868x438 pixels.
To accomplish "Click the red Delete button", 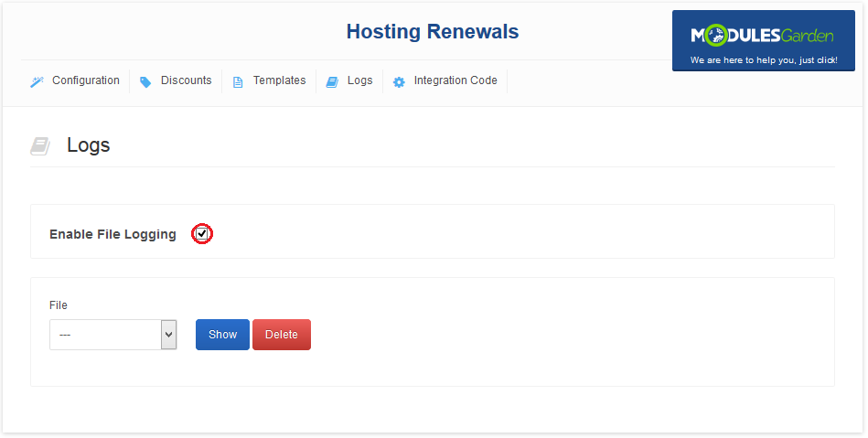I will coord(281,335).
